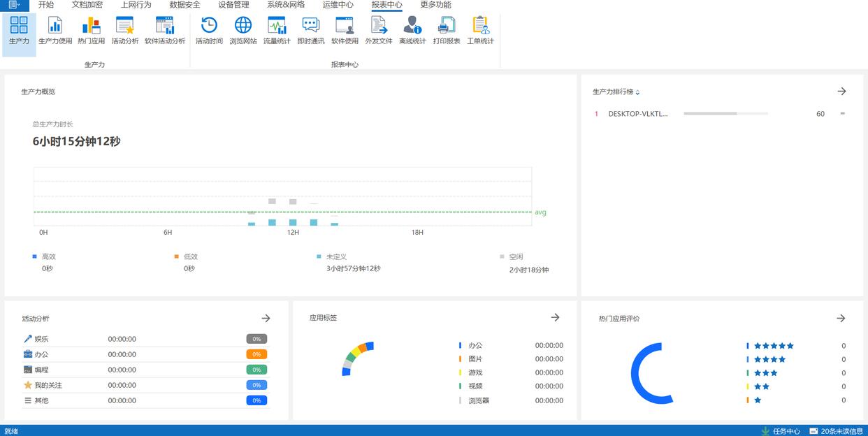Expand the 活动分析 panel arrow
The width and height of the screenshot is (868, 436).
(266, 318)
